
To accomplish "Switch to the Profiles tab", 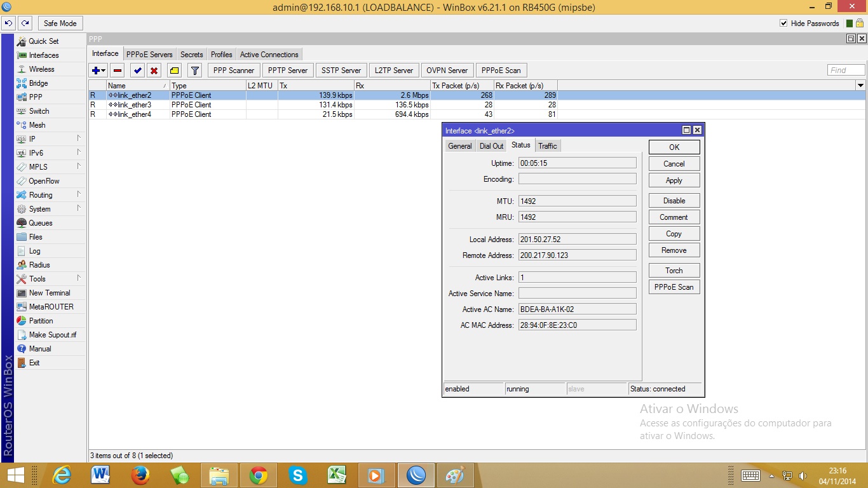I will (x=222, y=55).
